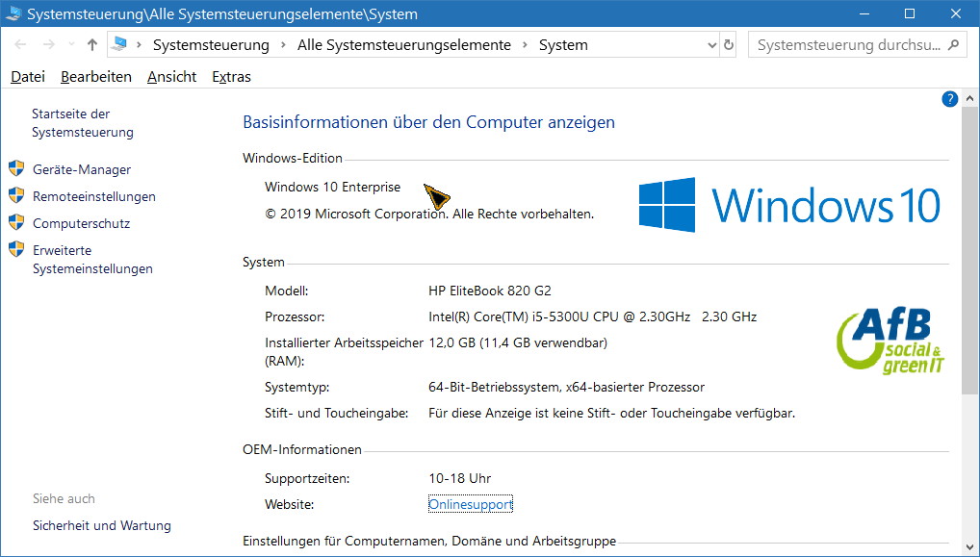Open Remoteeinstellungen link
This screenshot has width=980, height=557.
93,196
